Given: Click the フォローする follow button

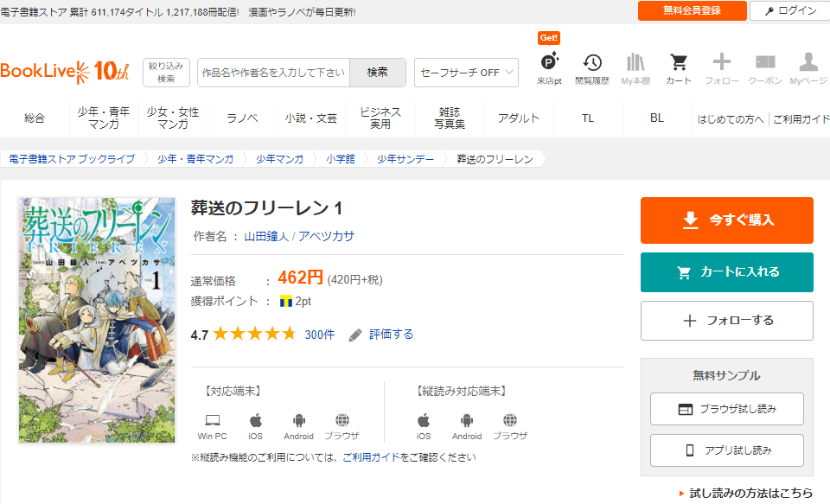Looking at the screenshot, I should [726, 321].
